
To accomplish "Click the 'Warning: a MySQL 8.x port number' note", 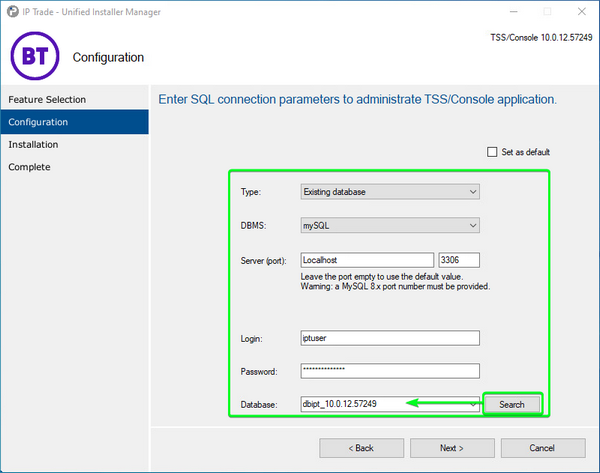I will click(x=395, y=287).
